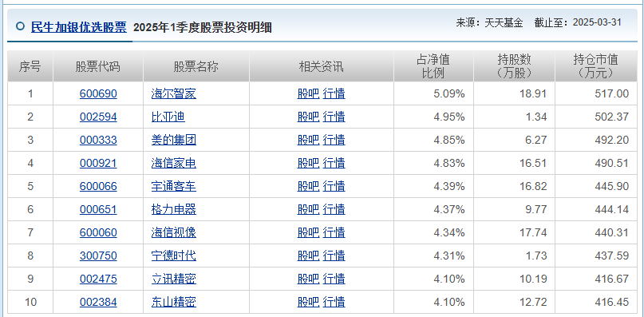Open the 海尔智家 stock name link
The image size is (644, 317).
[x=174, y=93]
